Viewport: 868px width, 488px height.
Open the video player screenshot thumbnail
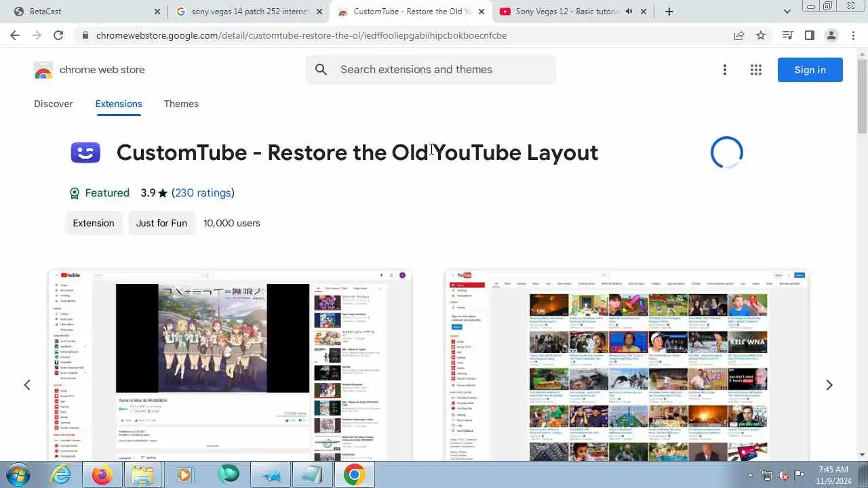230,365
